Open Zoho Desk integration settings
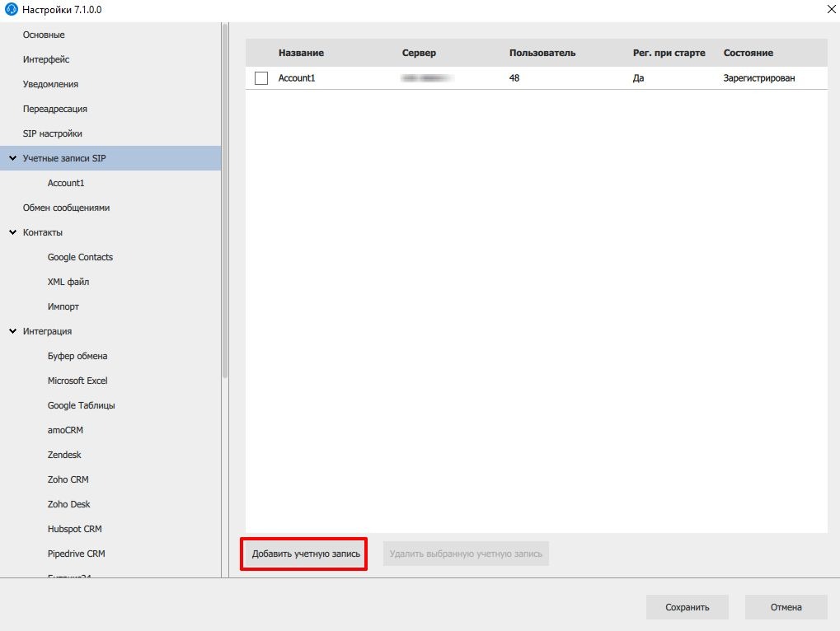The height and width of the screenshot is (631, 840). tap(68, 504)
